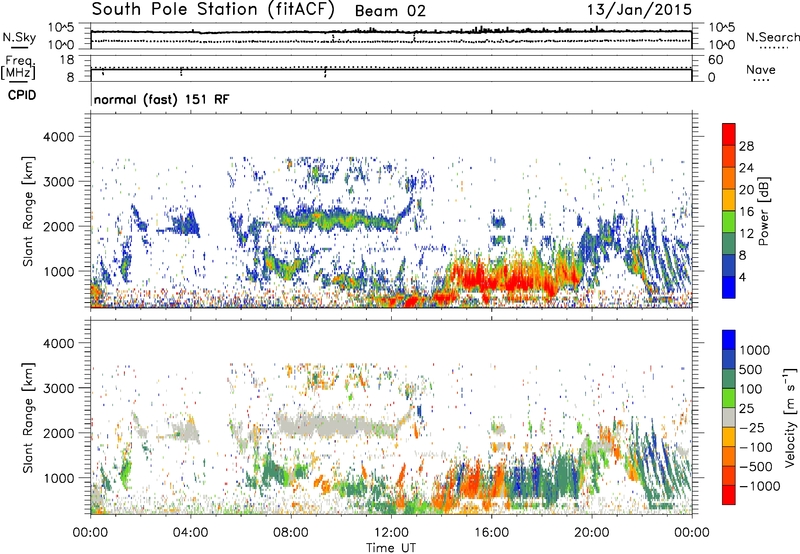Image resolution: width=800 pixels, height=554 pixels.
Task: Select the "08:00" time tick label
Action: click(291, 533)
